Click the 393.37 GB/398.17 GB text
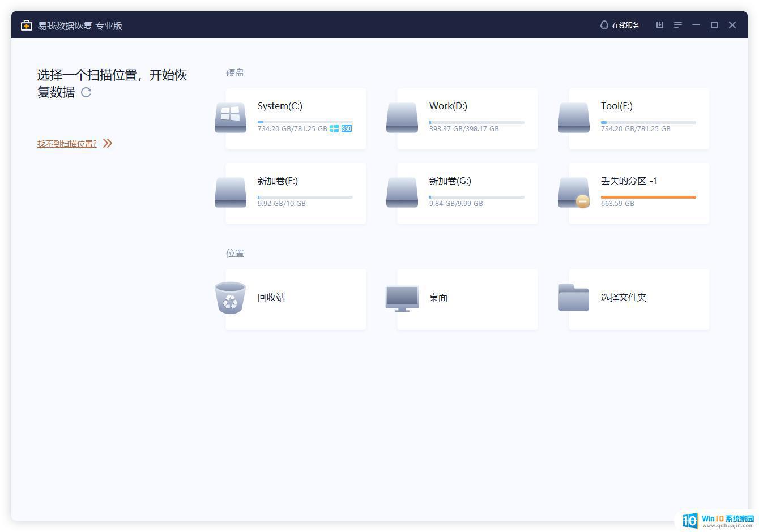The height and width of the screenshot is (532, 759). pyautogui.click(x=464, y=129)
